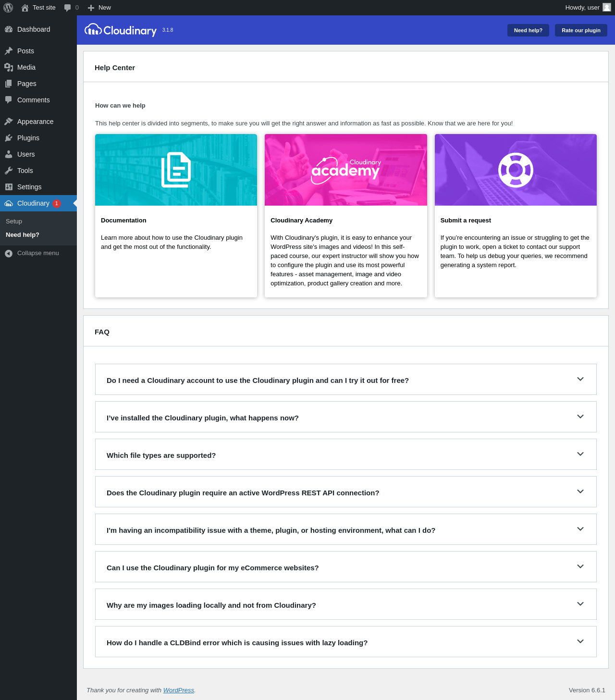Open Comments in the sidebar menu
The image size is (615, 700).
[x=38, y=100]
